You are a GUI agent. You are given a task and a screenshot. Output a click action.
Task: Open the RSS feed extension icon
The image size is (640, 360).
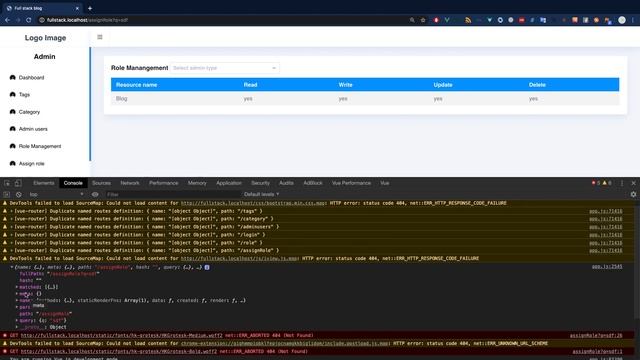click(x=468, y=20)
